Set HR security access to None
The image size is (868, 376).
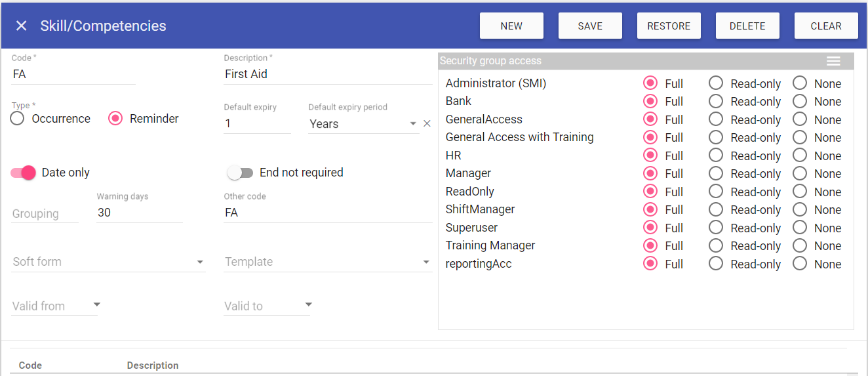[x=800, y=156]
